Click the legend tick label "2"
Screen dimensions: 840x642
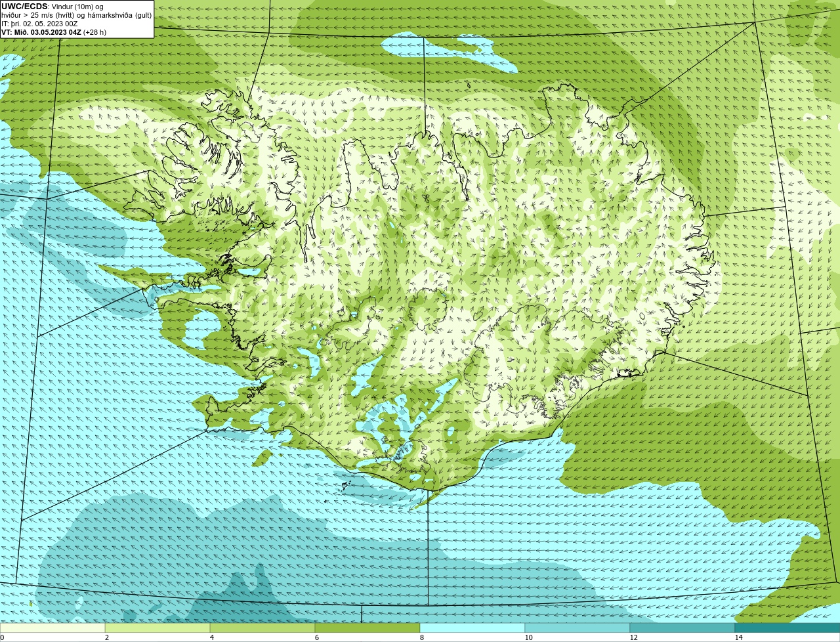coord(106,637)
